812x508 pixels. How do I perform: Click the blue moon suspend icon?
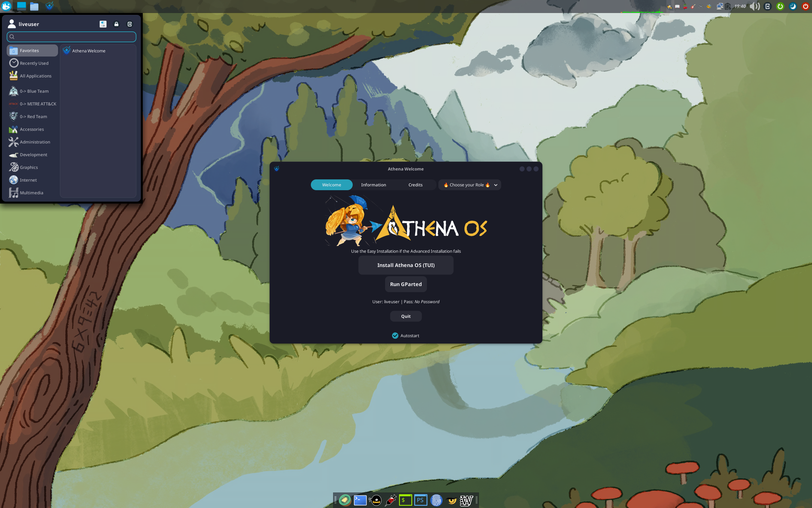click(x=793, y=6)
